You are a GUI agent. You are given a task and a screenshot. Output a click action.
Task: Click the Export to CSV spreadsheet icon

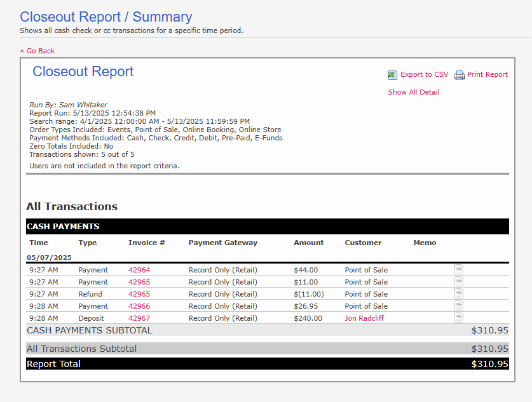coord(392,75)
